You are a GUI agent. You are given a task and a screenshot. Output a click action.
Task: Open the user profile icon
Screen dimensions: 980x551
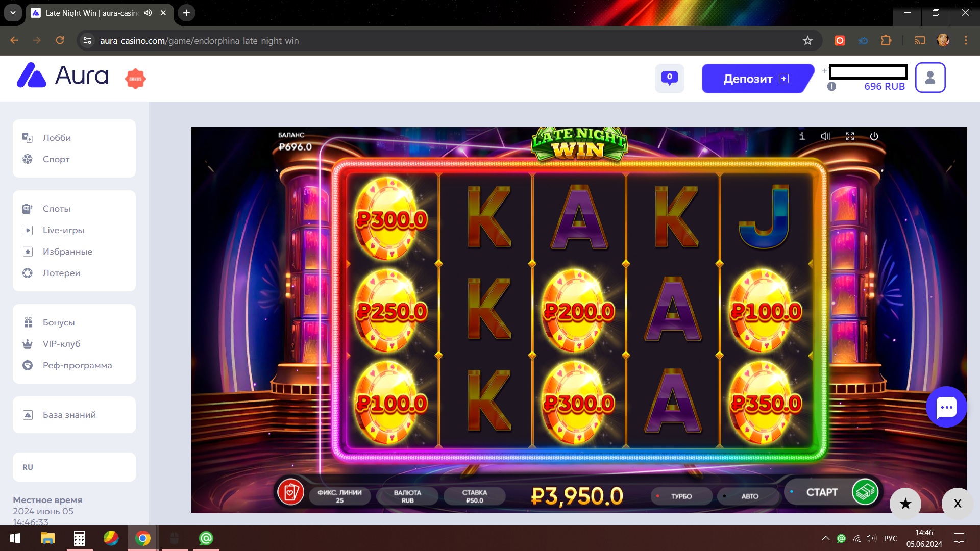pyautogui.click(x=930, y=78)
